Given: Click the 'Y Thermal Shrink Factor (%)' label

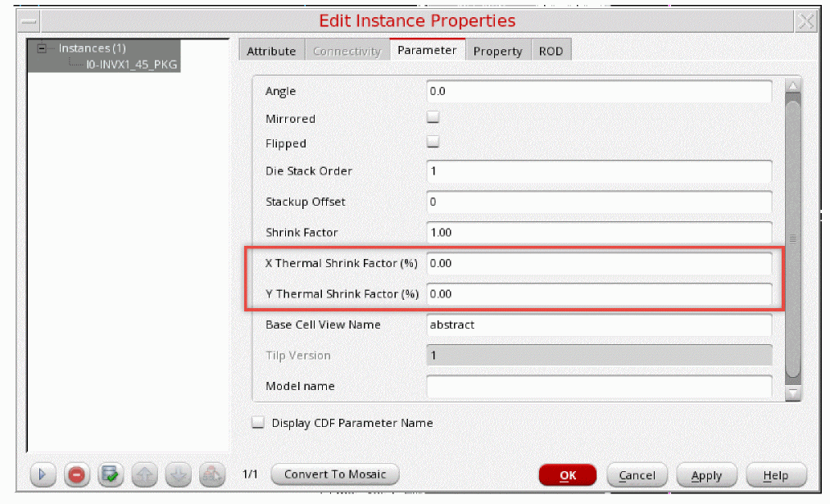Looking at the screenshot, I should [x=342, y=294].
